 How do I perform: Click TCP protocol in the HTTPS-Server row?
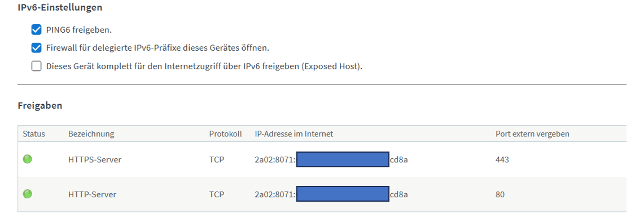(x=216, y=160)
